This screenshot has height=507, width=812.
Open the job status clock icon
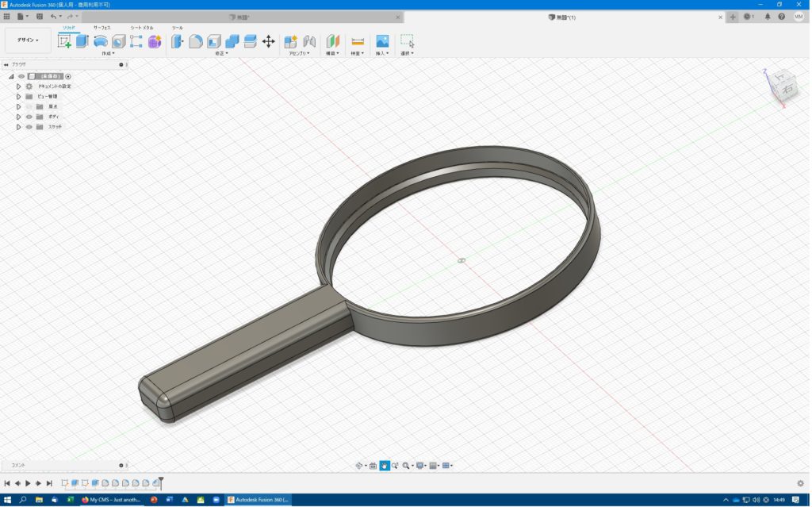[x=747, y=17]
